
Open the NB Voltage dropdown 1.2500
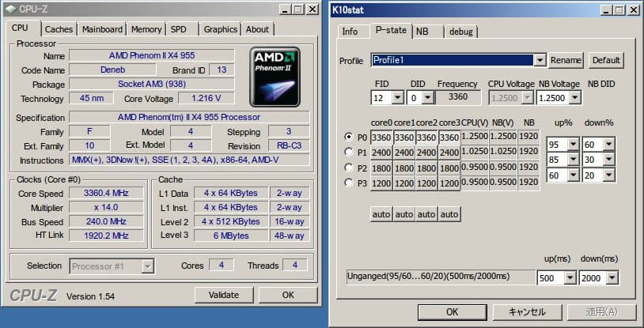574,98
